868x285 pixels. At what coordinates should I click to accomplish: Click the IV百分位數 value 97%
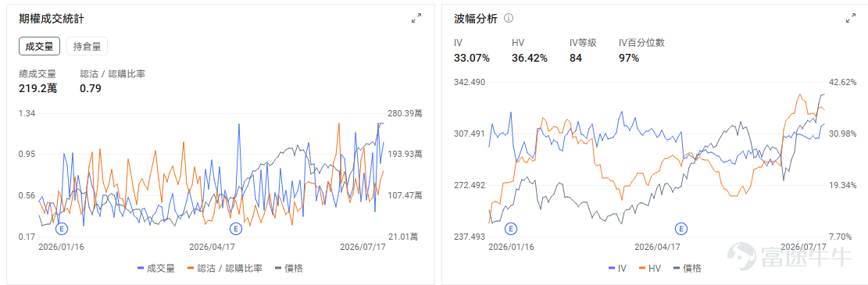pos(629,58)
